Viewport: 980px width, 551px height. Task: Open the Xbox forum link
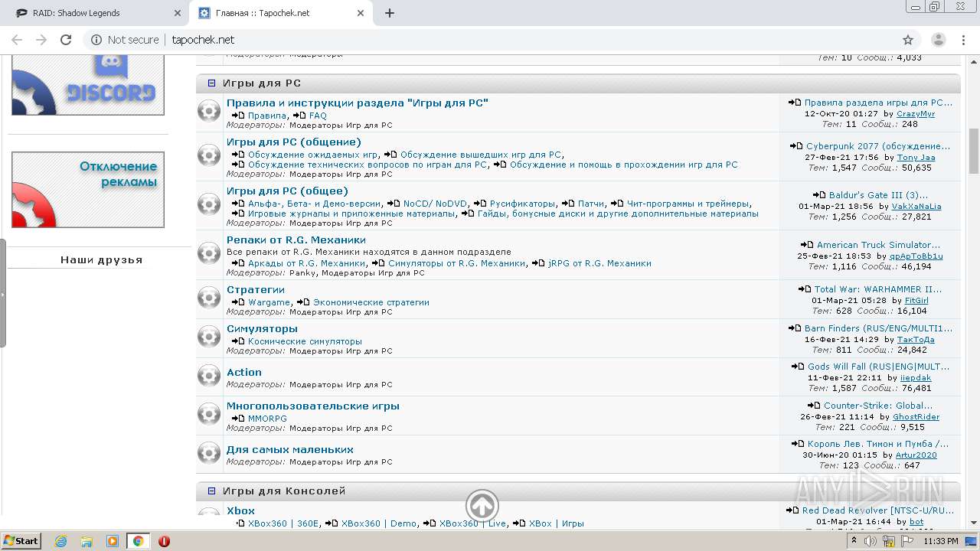[x=240, y=510]
